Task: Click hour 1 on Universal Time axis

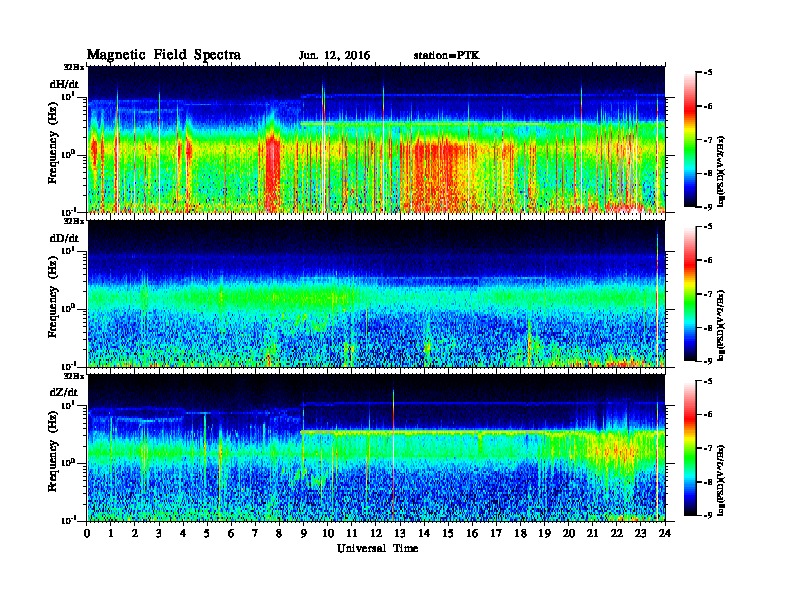Action: point(111,533)
